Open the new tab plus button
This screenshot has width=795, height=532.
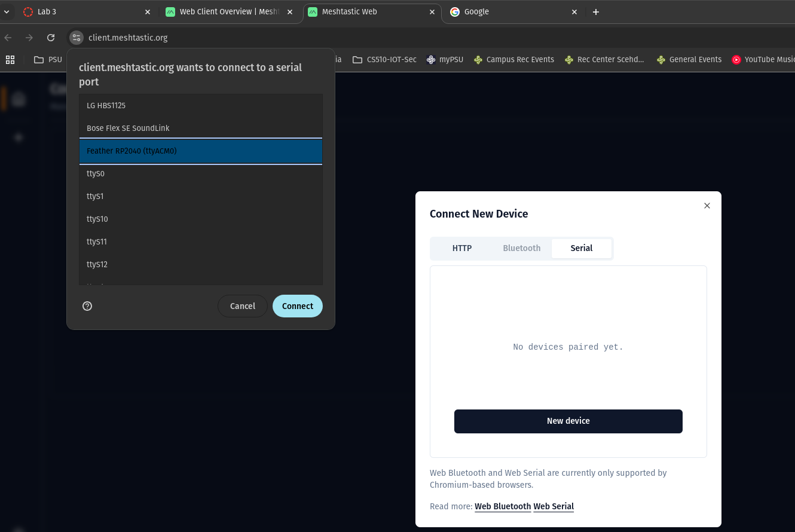coord(595,12)
